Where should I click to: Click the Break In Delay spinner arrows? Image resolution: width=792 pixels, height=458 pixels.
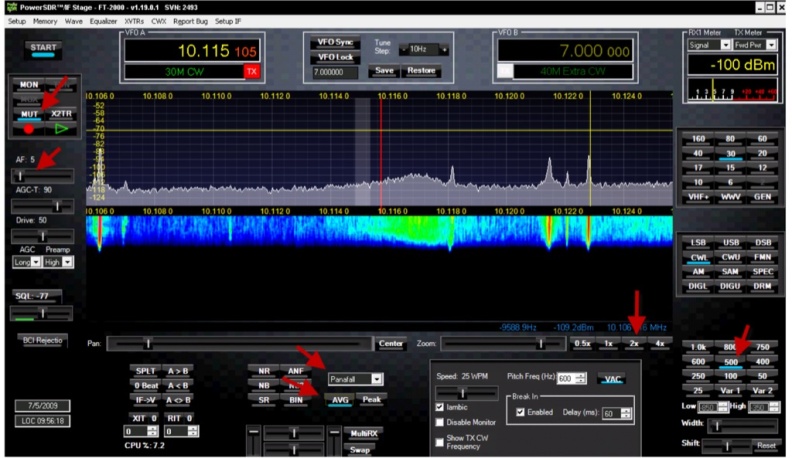tap(626, 414)
